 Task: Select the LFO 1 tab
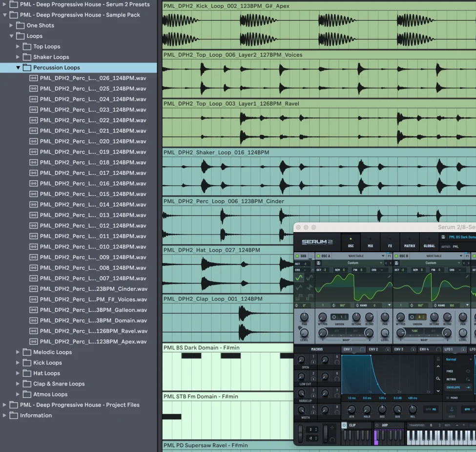[455, 350]
